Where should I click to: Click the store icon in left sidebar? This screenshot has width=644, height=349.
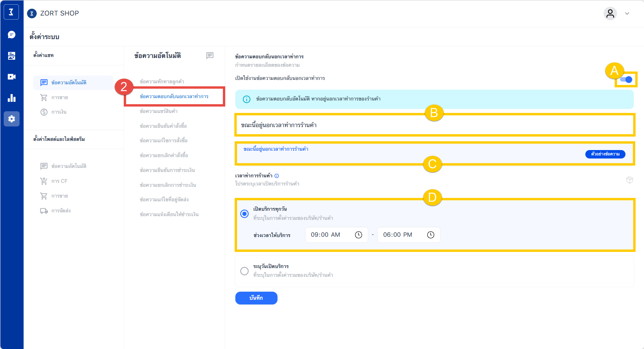tap(11, 56)
